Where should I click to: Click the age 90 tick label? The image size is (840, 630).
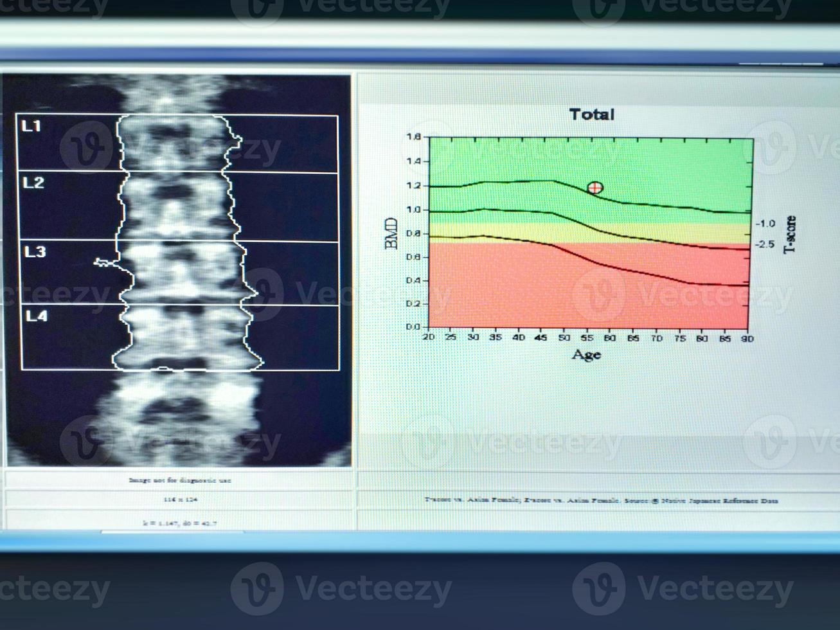coord(747,338)
